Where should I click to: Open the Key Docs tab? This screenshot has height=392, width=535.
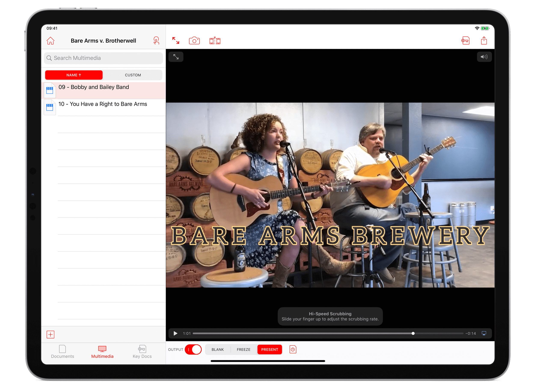pos(142,352)
